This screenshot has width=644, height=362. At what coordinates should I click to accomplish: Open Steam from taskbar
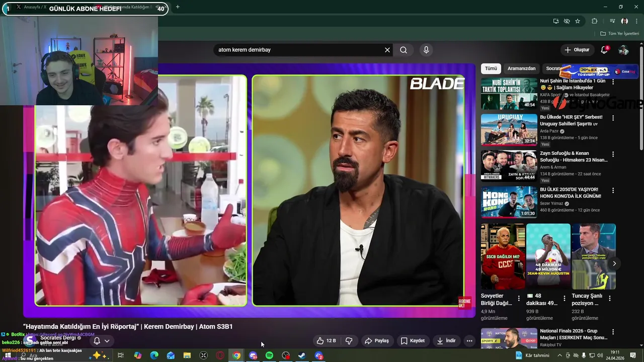(x=302, y=355)
